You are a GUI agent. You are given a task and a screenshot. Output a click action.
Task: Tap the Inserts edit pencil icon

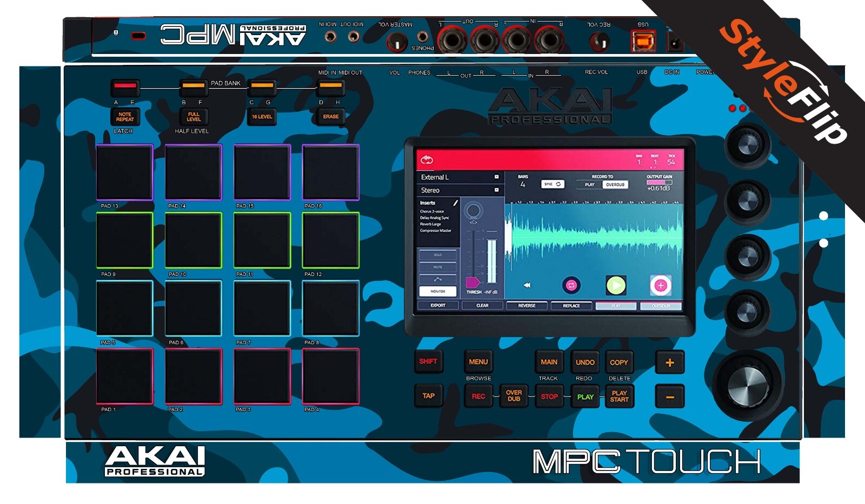pos(456,203)
